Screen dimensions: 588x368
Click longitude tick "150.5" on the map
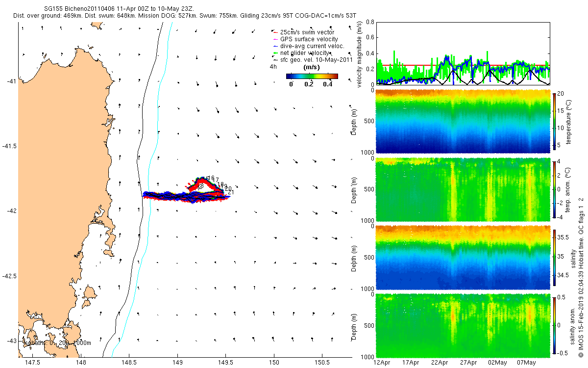321,363
